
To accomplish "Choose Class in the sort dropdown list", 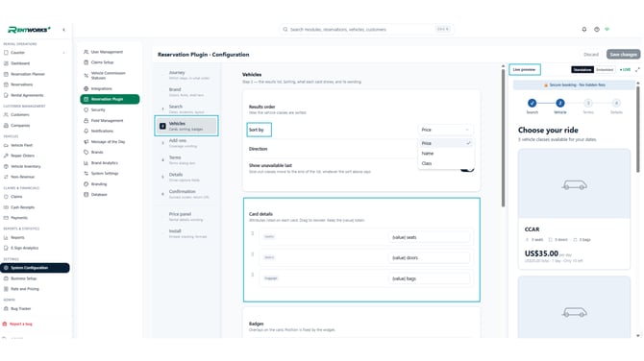I will pyautogui.click(x=446, y=163).
